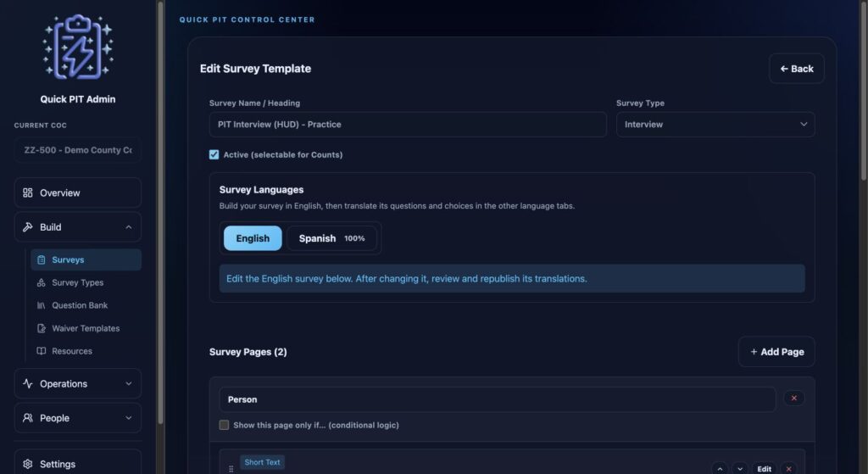
Task: Open Resources in the sidebar
Action: click(x=86, y=351)
